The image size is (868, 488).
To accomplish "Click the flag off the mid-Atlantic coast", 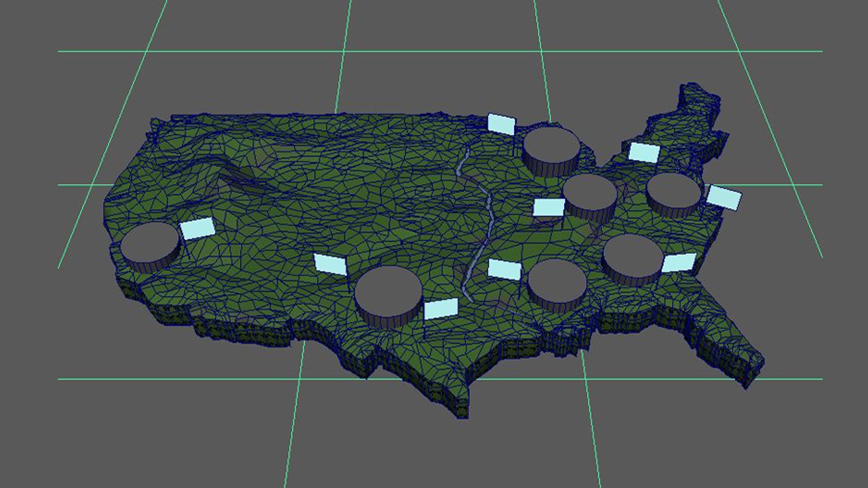I will (x=724, y=197).
